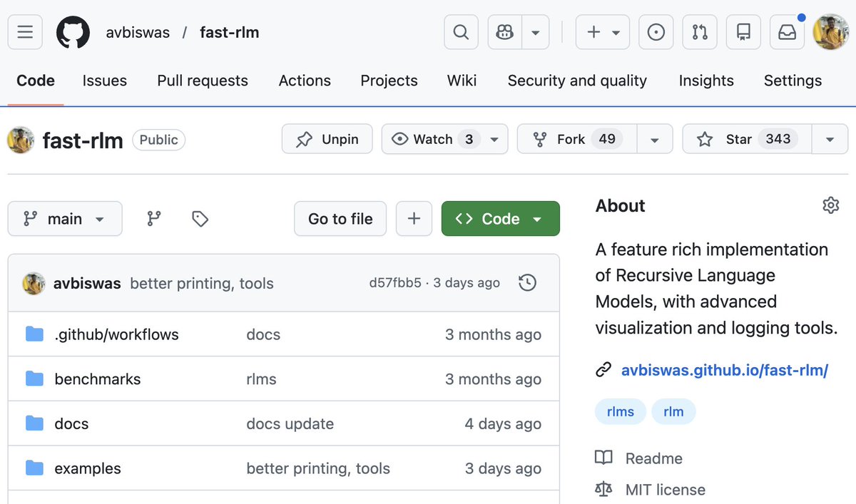Open the repositories bookmark icon
Screen dimensions: 856x504
743,32
